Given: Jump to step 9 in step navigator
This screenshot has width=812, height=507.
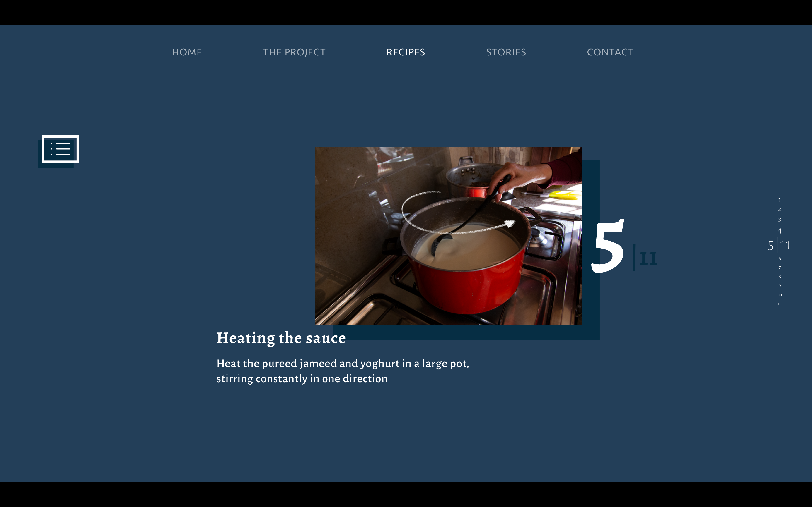Looking at the screenshot, I should click(779, 286).
